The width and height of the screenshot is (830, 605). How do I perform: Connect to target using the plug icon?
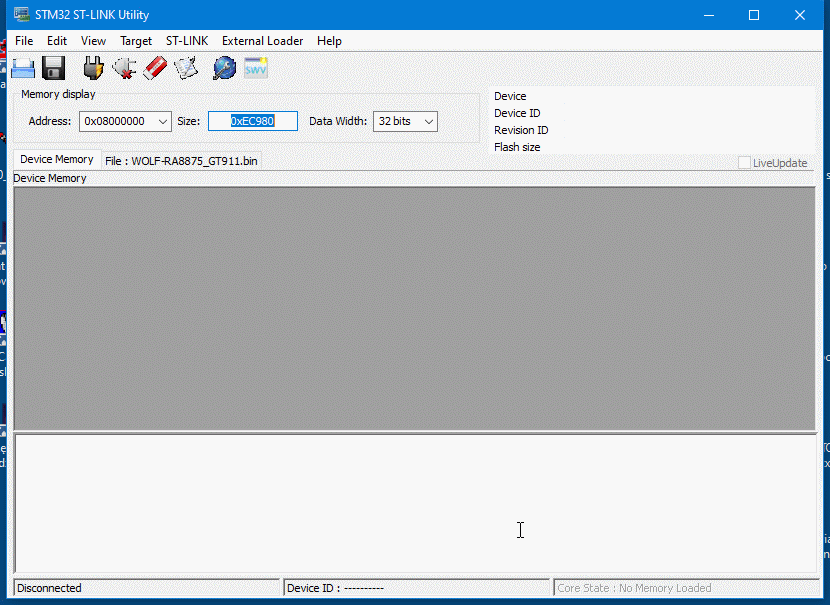coord(93,68)
